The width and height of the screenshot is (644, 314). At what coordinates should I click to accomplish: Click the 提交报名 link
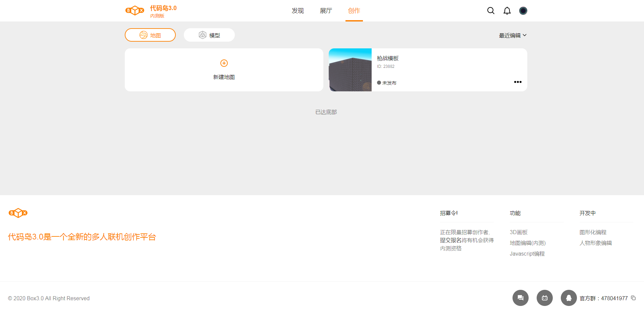pyautogui.click(x=451, y=240)
